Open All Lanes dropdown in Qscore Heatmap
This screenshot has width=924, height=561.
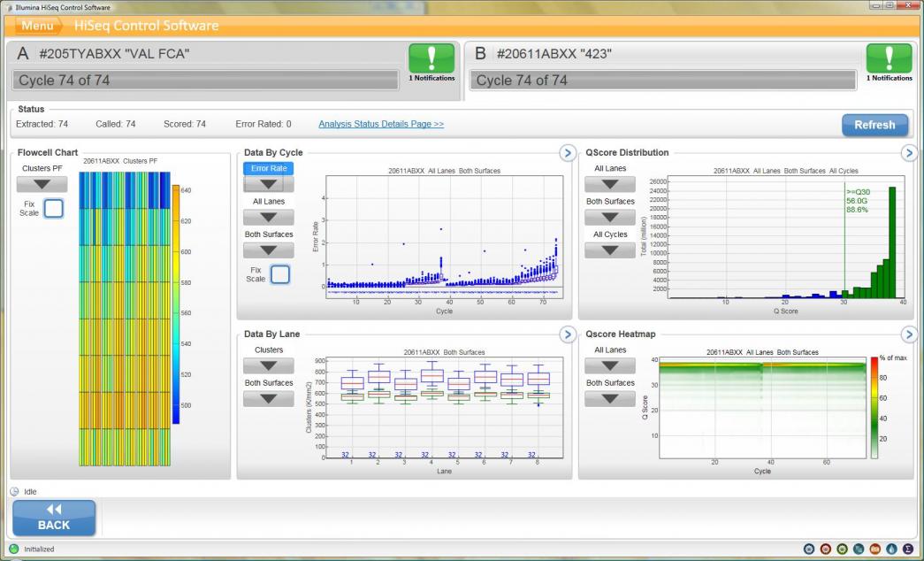click(610, 366)
